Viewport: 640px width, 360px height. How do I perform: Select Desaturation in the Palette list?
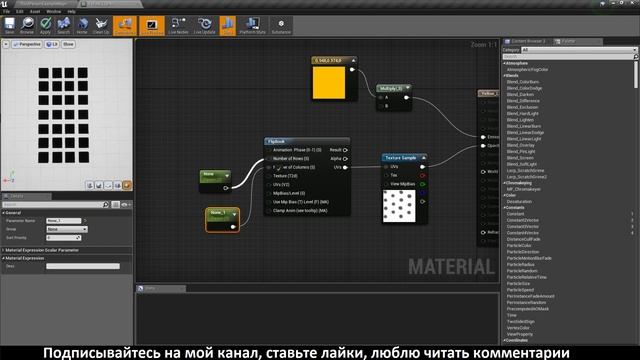[x=519, y=202]
